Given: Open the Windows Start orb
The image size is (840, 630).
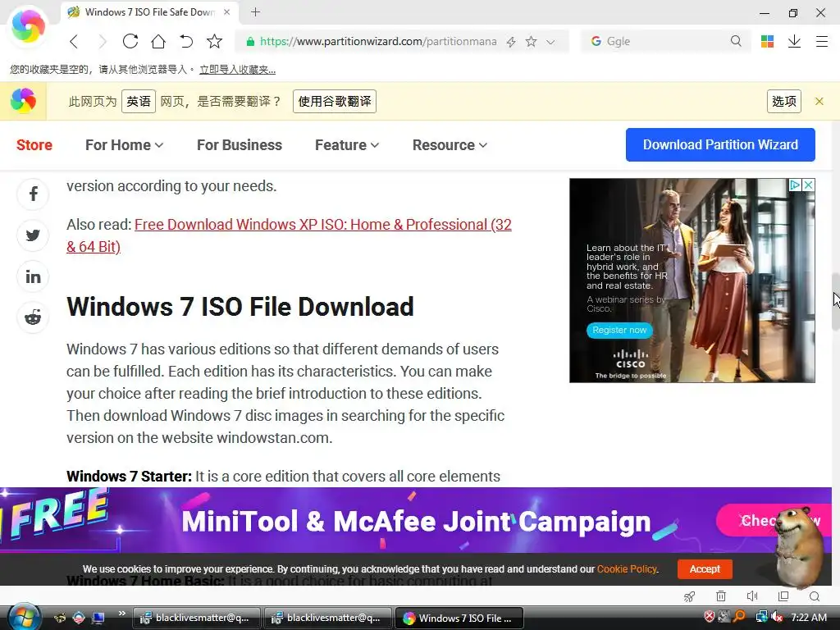Looking at the screenshot, I should pos(24,617).
